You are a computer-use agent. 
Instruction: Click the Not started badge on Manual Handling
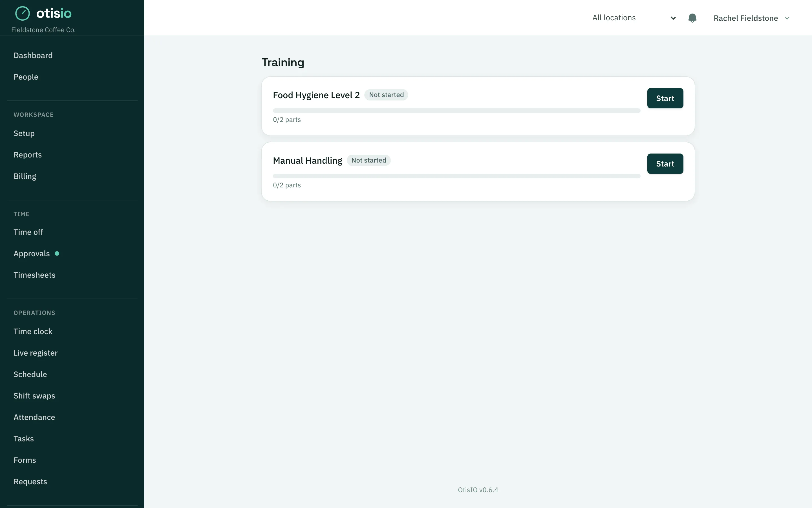tap(369, 161)
